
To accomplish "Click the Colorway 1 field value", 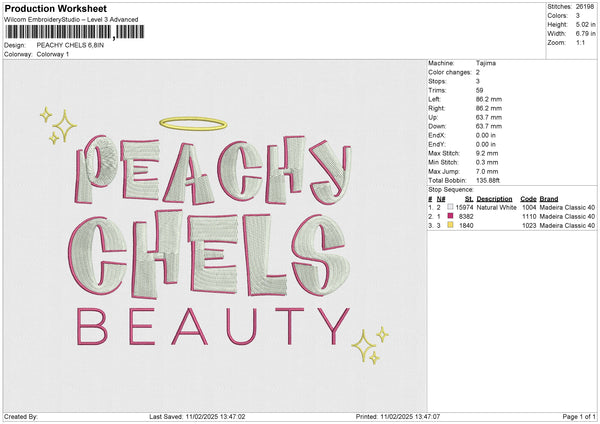I will click(x=56, y=54).
